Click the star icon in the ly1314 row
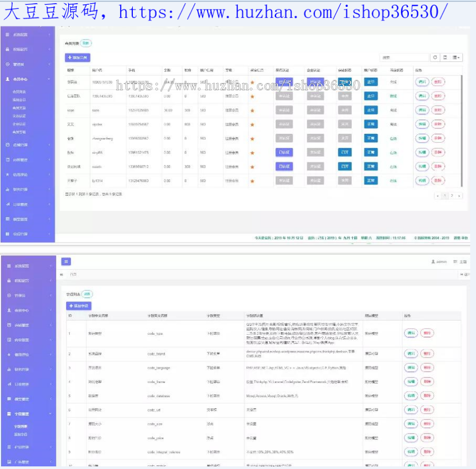Viewport: 476px width, 469px height. coord(252,180)
